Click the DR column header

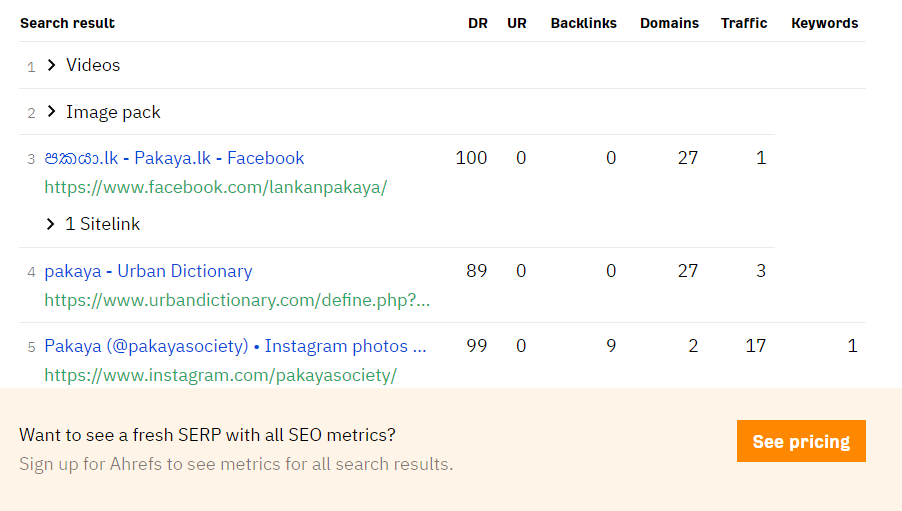[x=477, y=23]
